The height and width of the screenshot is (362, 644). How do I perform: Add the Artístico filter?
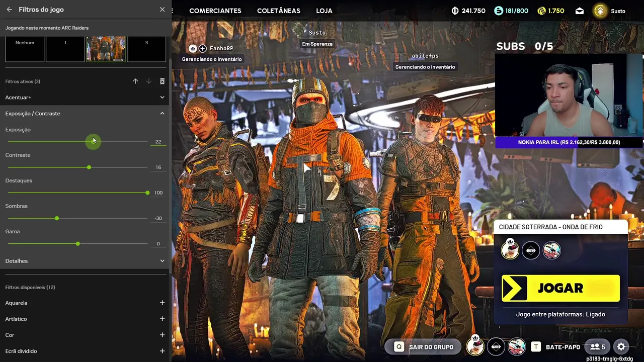click(162, 319)
